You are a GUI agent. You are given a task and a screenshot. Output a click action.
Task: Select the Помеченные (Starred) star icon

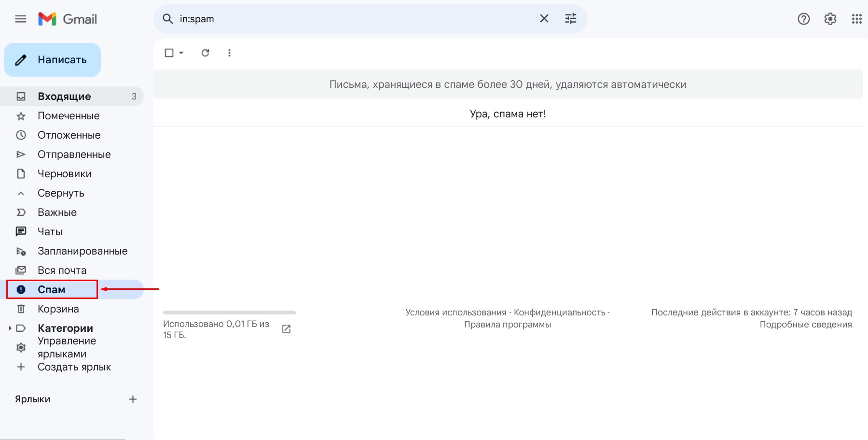(x=21, y=115)
